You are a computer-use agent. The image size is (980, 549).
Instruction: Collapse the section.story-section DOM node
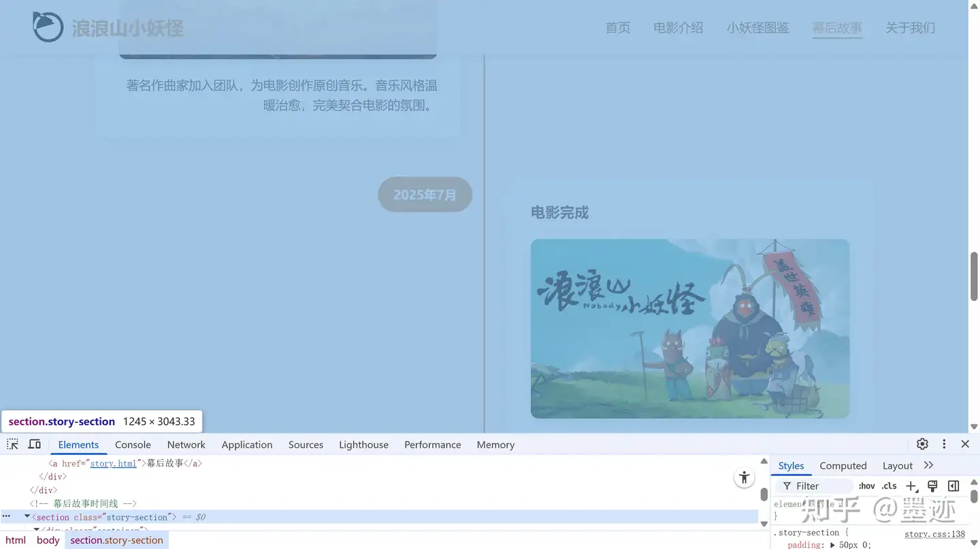[x=27, y=517]
